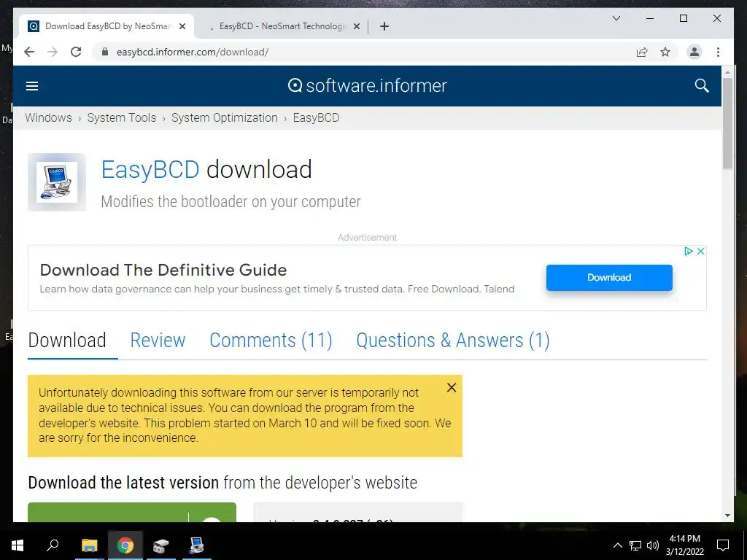Viewport: 747px width, 560px height.
Task: Reload the current page
Action: (76, 52)
